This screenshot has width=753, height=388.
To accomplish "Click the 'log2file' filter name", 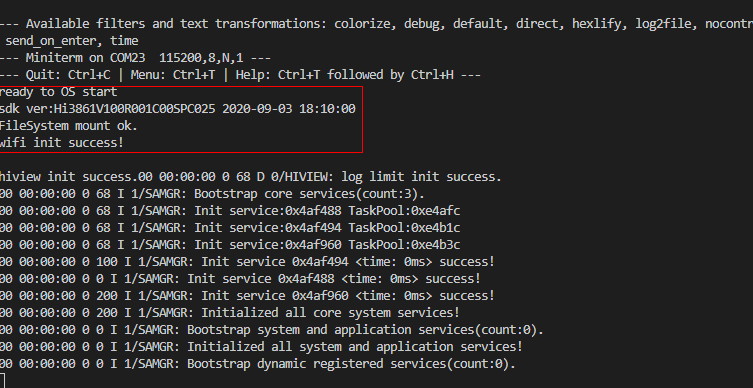I will 663,24.
